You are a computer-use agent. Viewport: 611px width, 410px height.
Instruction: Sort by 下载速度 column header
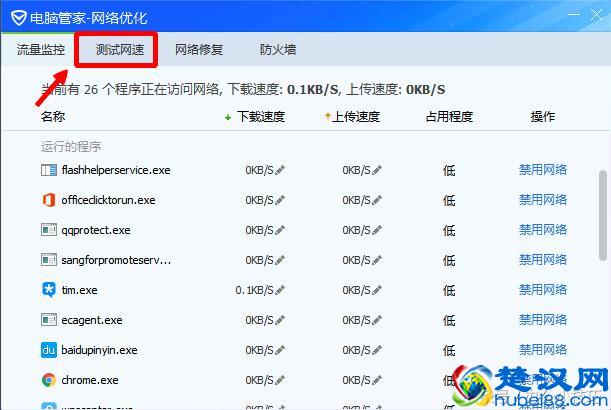coord(261,117)
